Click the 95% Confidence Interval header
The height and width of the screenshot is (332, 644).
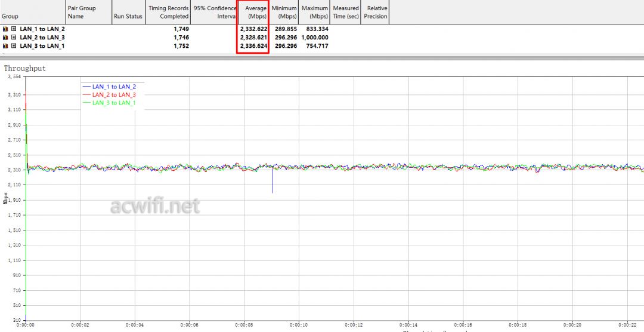(214, 12)
